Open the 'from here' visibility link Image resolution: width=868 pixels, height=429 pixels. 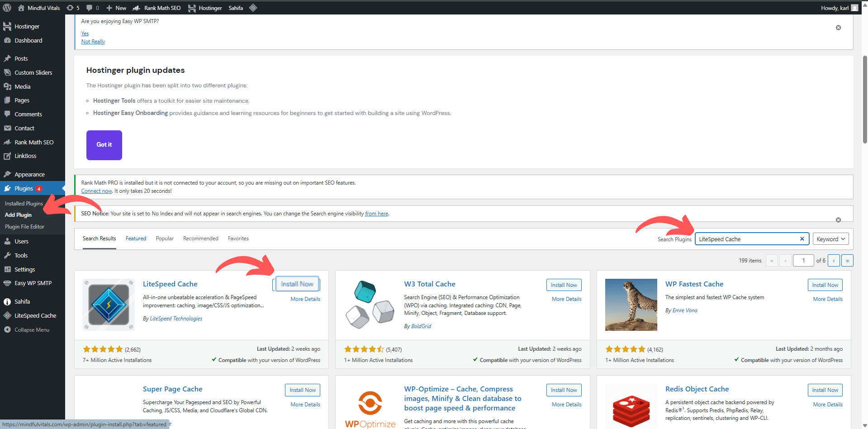click(377, 214)
